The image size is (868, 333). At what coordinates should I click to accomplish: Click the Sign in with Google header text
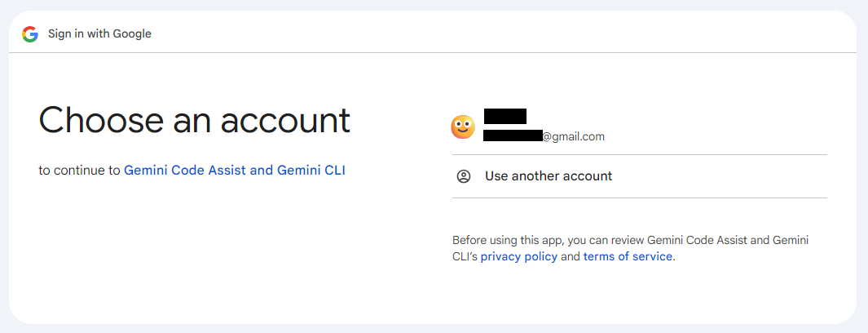click(x=99, y=33)
